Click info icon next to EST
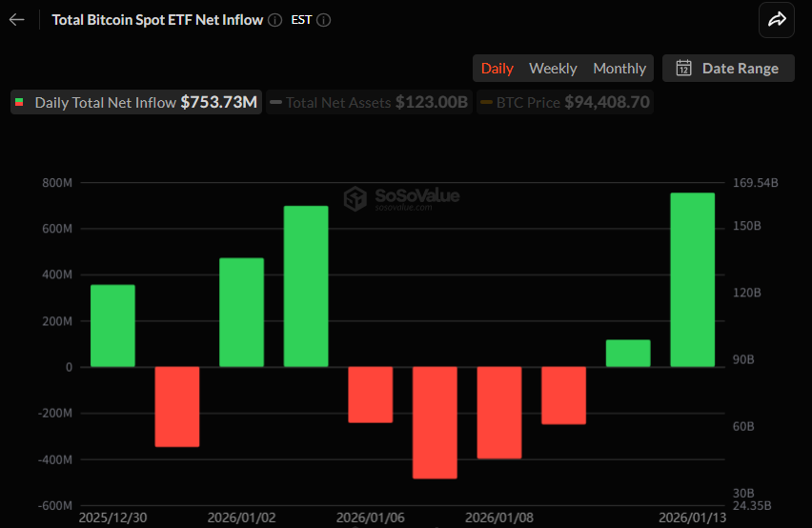The height and width of the screenshot is (528, 812). point(323,20)
